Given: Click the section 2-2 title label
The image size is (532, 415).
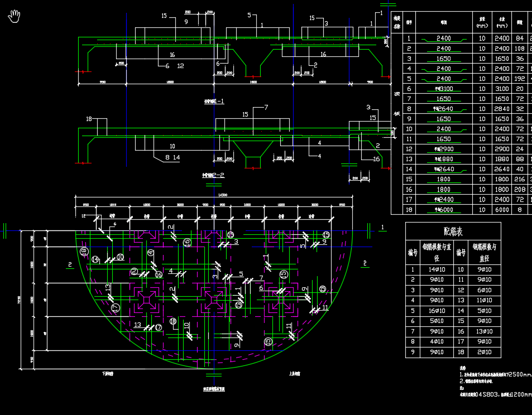Looking at the screenshot, I should (213, 175).
